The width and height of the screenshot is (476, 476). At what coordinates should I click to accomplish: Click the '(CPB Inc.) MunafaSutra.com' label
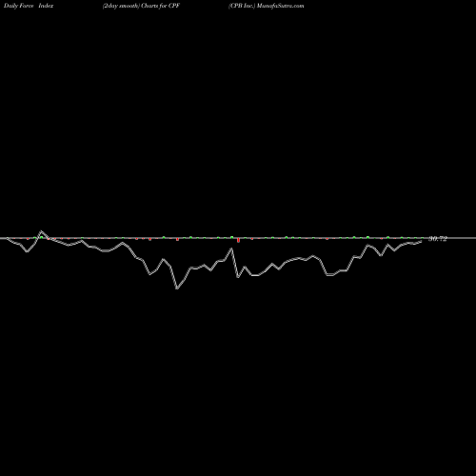coord(266,6)
